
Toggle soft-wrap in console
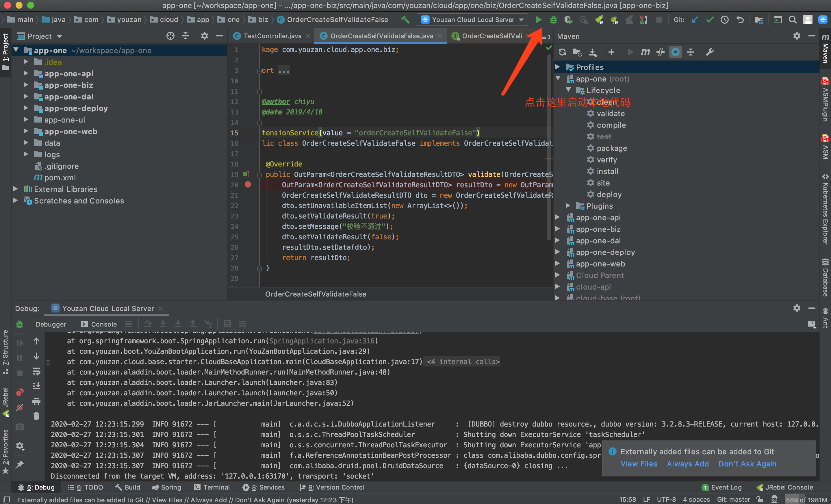(x=36, y=371)
